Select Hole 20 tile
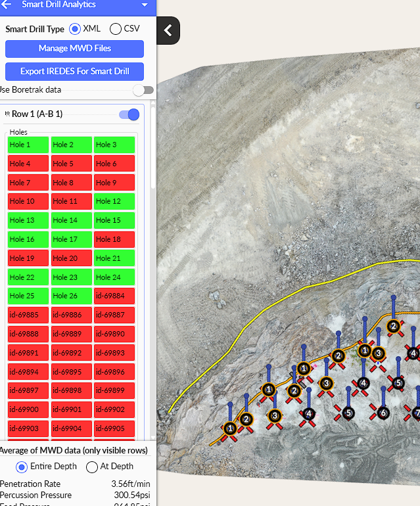This screenshot has height=506, width=420. click(x=72, y=258)
